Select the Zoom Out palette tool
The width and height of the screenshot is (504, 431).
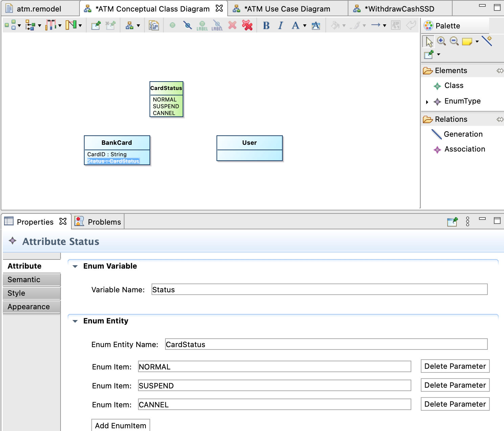[x=454, y=41]
